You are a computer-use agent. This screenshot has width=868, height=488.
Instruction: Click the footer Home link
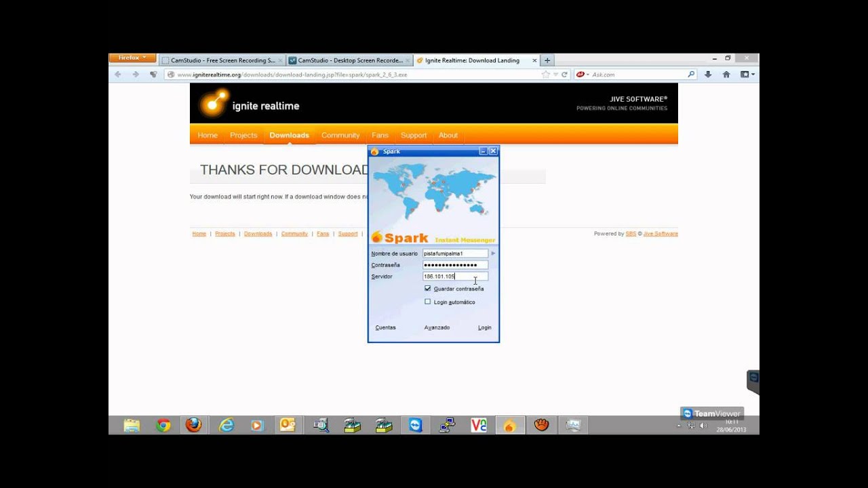[199, 234]
